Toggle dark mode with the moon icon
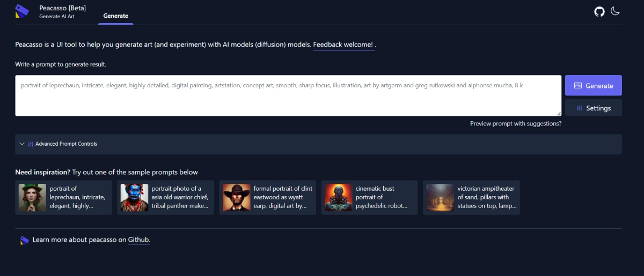The image size is (644, 276). (x=616, y=11)
